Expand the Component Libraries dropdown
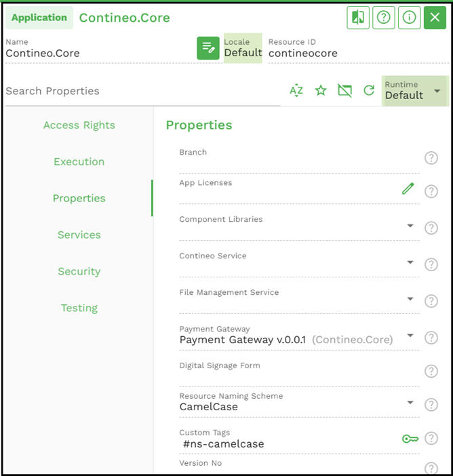Image resolution: width=453 pixels, height=476 pixels. pos(410,226)
